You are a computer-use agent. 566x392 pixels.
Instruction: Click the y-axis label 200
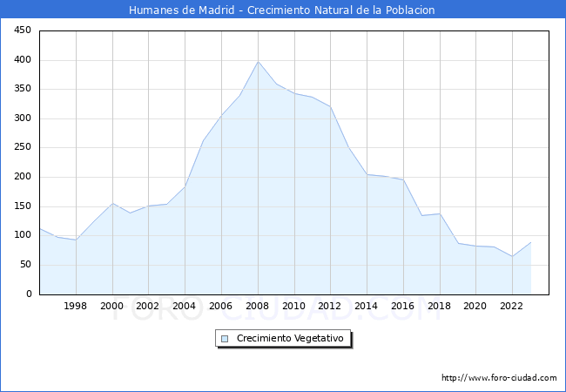pos(23,177)
